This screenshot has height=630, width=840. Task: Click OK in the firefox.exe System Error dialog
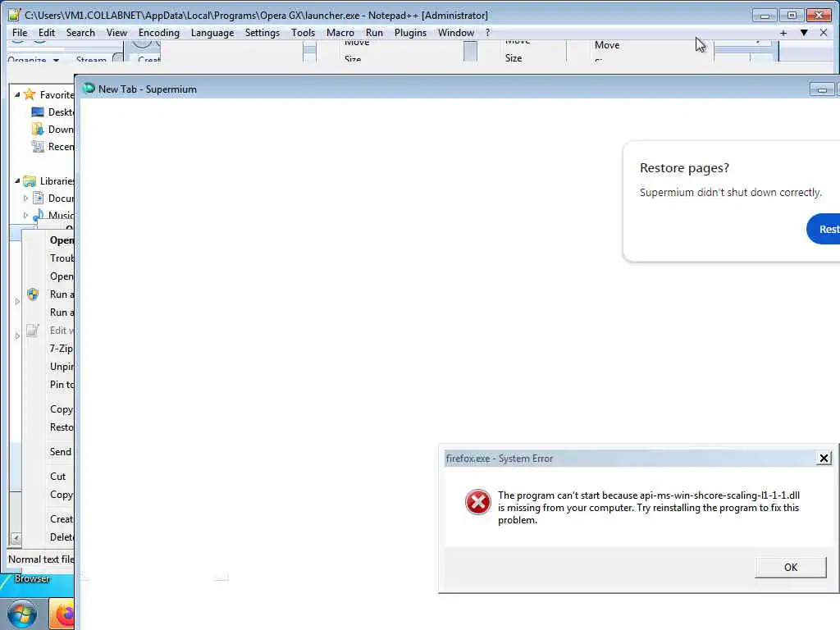click(790, 568)
